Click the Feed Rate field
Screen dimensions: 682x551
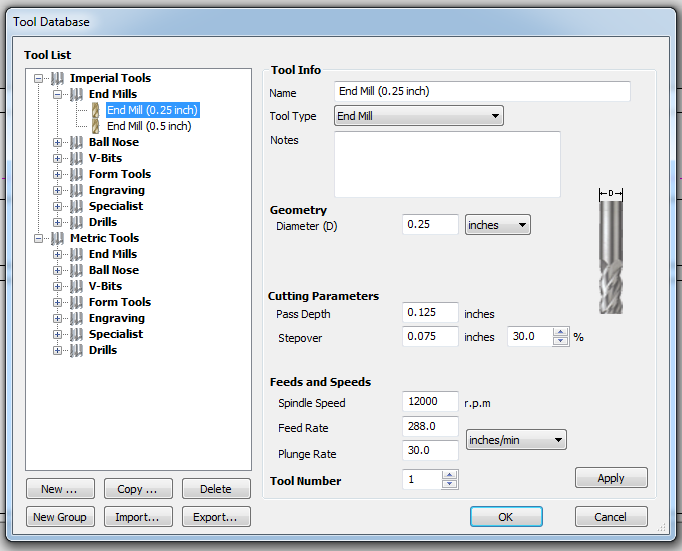click(430, 426)
